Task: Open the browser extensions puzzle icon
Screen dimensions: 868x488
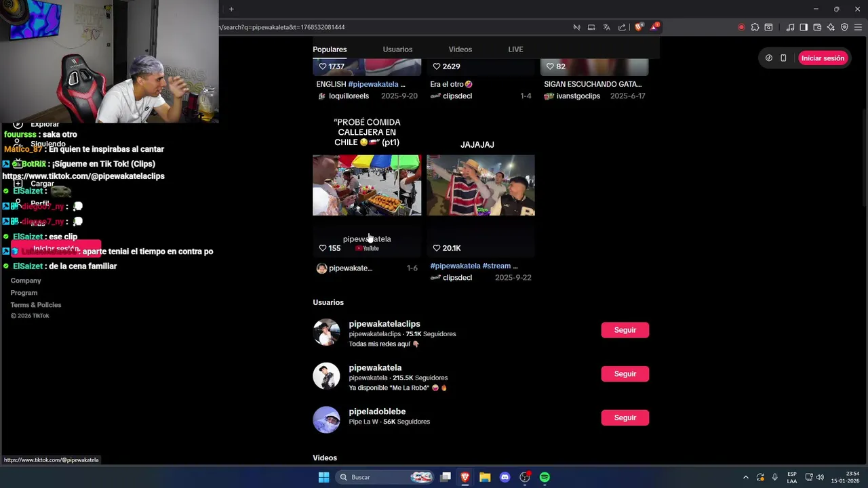Action: click(x=755, y=27)
